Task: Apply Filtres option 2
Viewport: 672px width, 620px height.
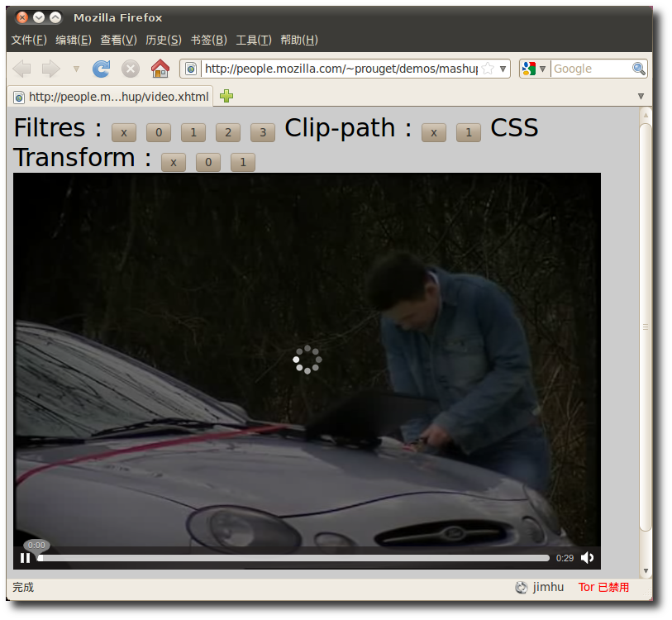Action: pos(228,132)
